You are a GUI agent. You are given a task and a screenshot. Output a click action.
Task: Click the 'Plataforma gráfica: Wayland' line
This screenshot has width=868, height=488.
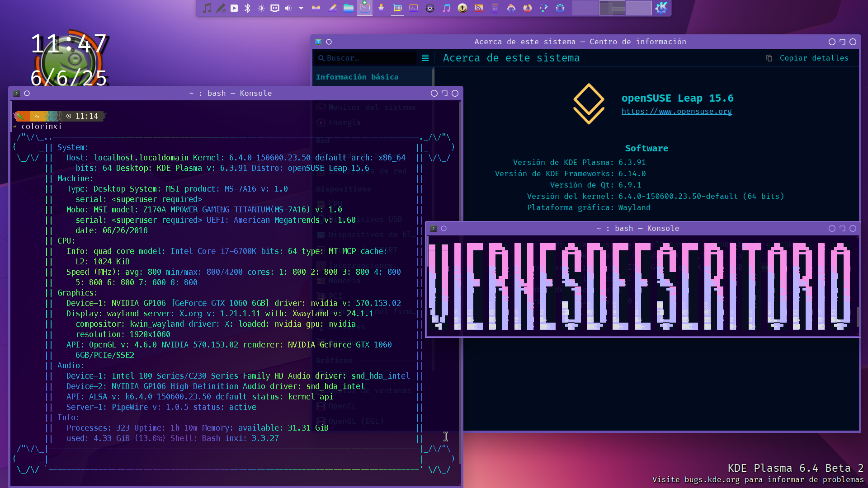pos(589,208)
